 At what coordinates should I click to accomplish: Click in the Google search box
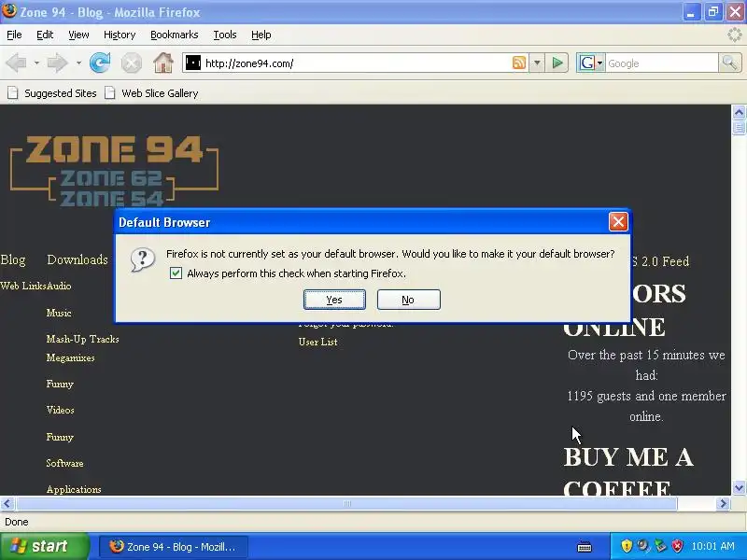(661, 63)
